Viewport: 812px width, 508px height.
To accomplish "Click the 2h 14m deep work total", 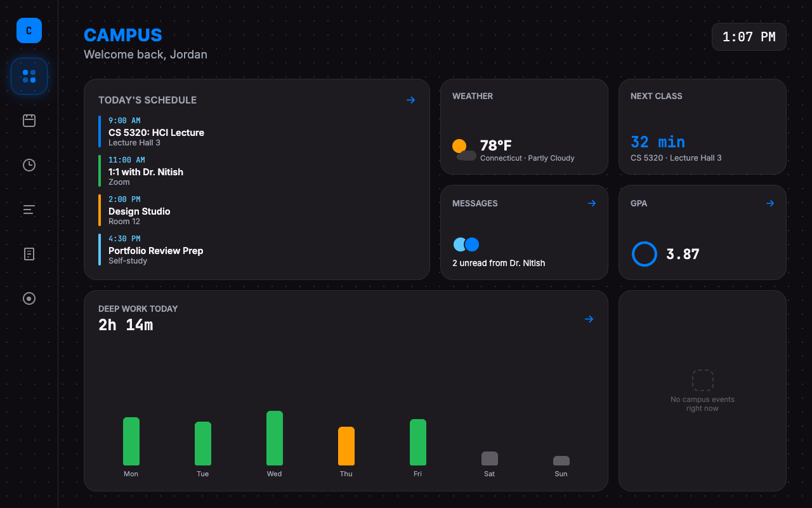I will coord(126,325).
